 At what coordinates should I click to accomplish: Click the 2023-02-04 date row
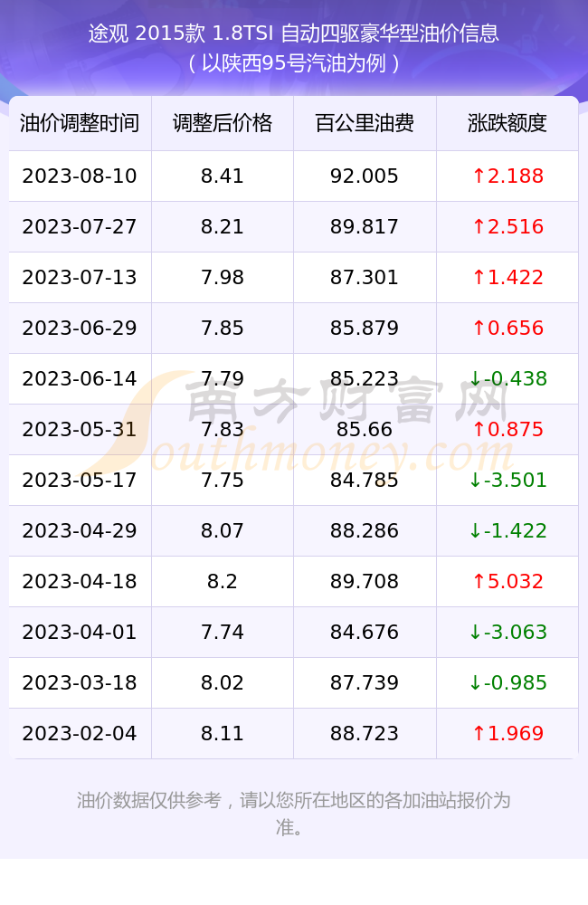(294, 734)
